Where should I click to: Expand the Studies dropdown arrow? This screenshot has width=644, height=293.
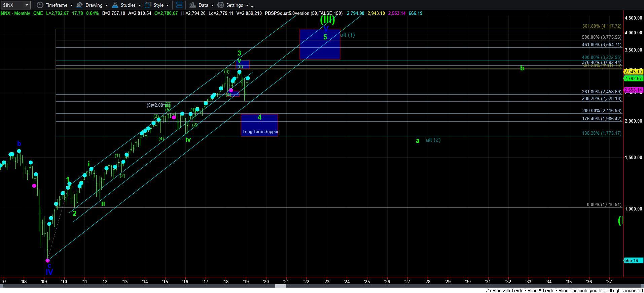point(140,5)
